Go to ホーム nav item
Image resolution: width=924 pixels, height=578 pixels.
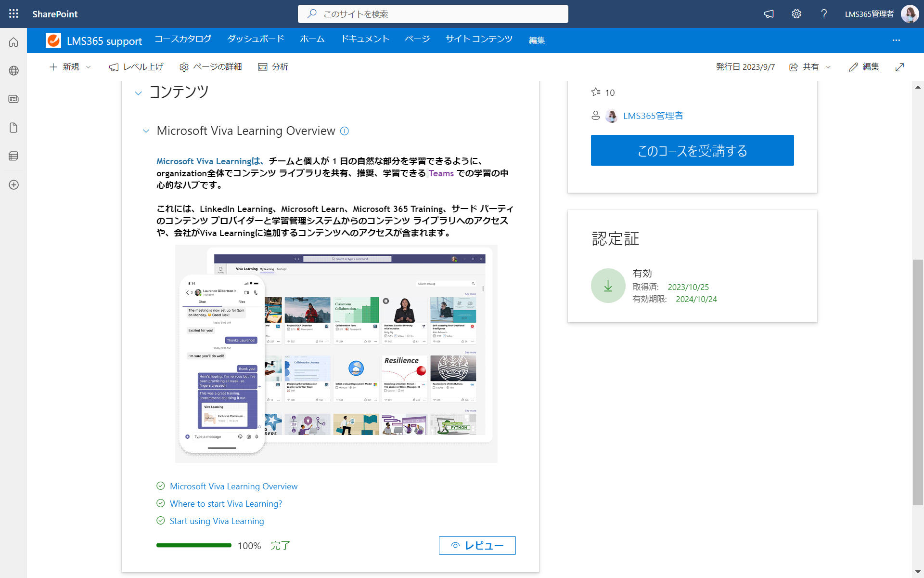312,39
